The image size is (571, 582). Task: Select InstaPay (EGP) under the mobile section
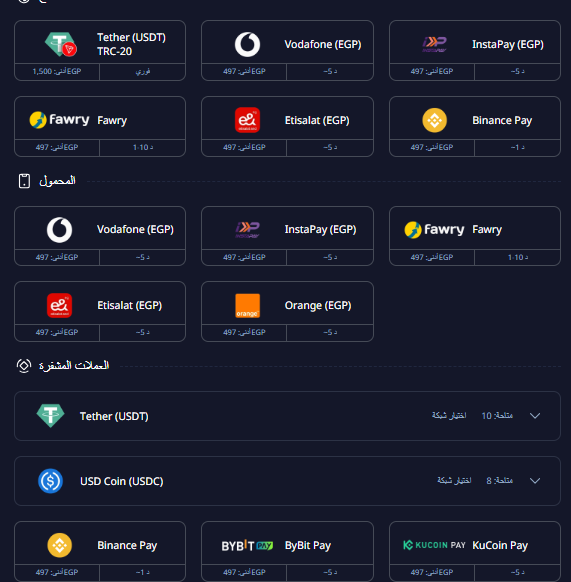(287, 236)
